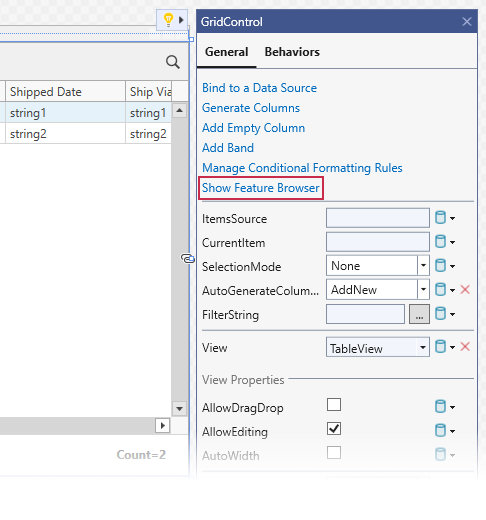The width and height of the screenshot is (486, 520).
Task: Click the link-chain icon on designer border
Action: (188, 258)
